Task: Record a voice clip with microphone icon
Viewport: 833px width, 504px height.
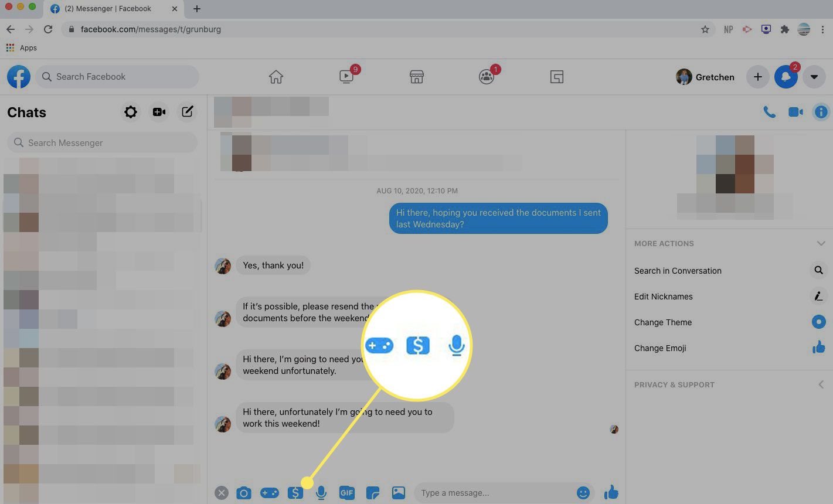Action: pyautogui.click(x=321, y=493)
